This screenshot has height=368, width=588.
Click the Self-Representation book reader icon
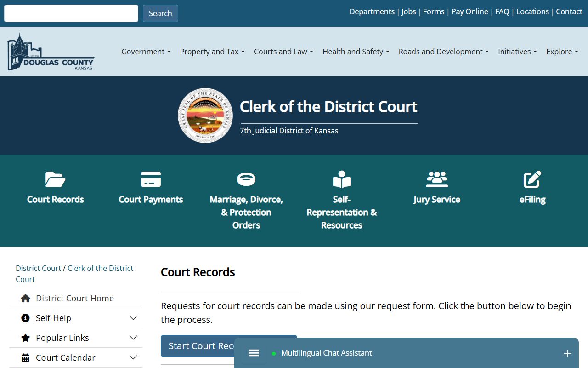tap(342, 179)
